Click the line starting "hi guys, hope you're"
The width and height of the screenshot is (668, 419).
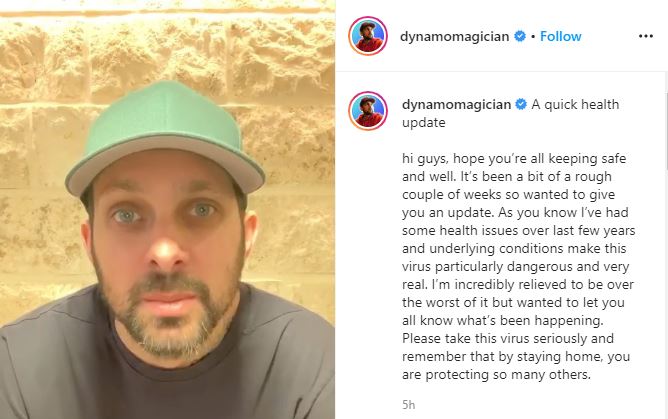coord(514,158)
